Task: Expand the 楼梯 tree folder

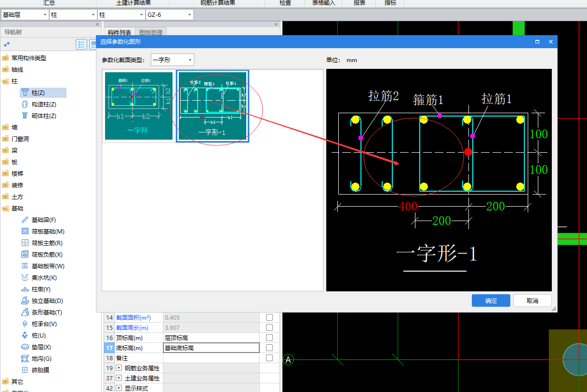Action: tap(5, 174)
